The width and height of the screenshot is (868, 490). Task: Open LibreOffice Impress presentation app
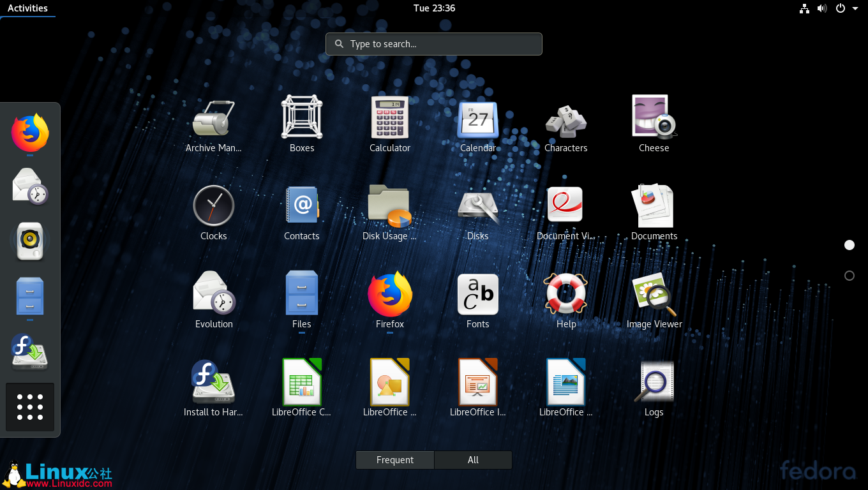[478, 389]
